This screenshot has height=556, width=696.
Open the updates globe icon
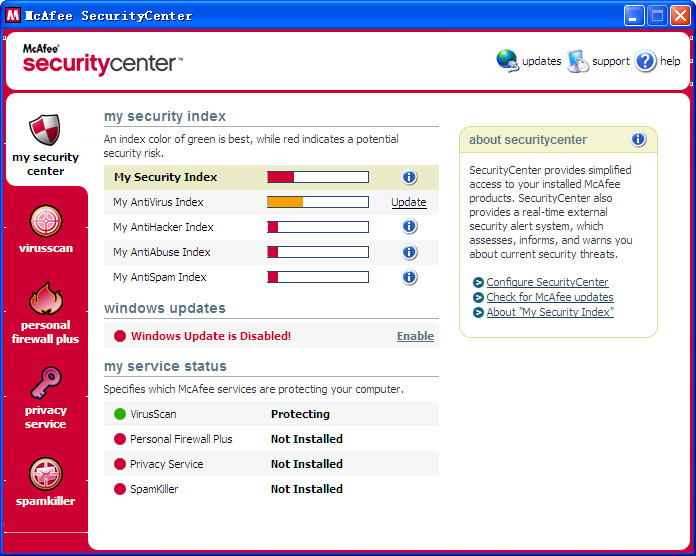tap(508, 61)
